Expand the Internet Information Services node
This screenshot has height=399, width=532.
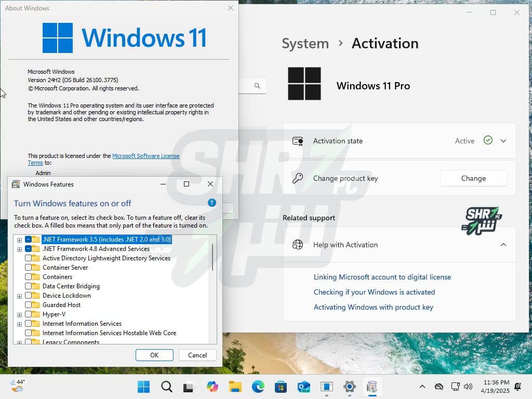coord(19,324)
